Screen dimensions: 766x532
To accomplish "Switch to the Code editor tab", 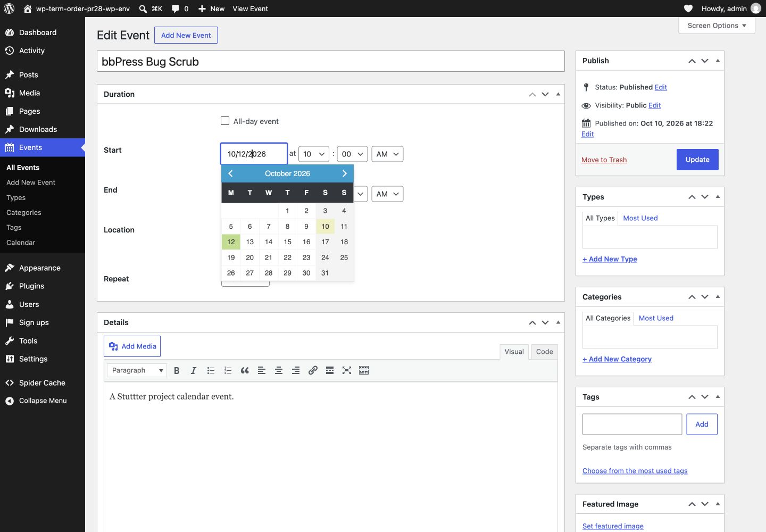I will point(544,352).
